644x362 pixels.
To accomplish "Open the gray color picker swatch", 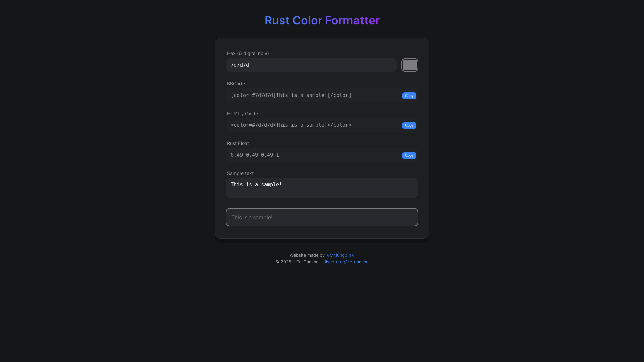I will (x=410, y=65).
